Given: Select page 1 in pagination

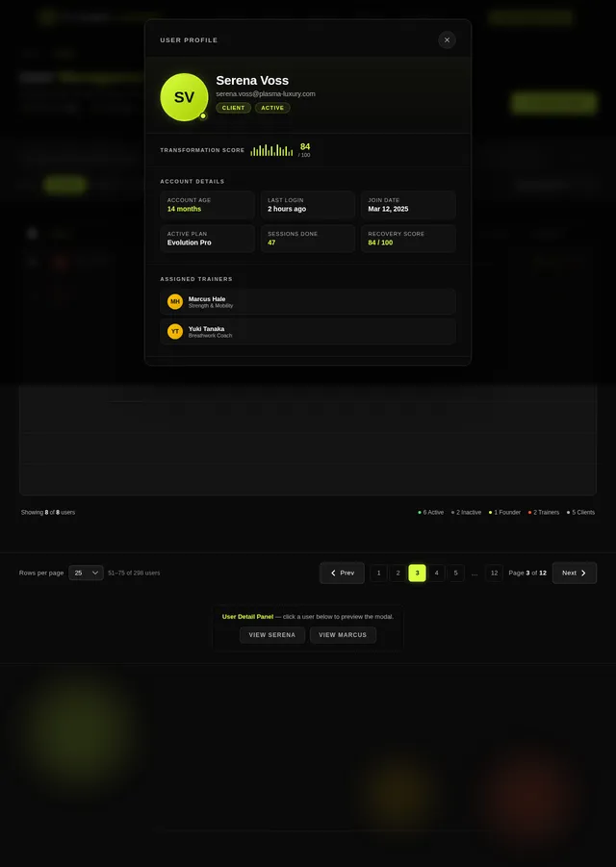Looking at the screenshot, I should tap(378, 573).
